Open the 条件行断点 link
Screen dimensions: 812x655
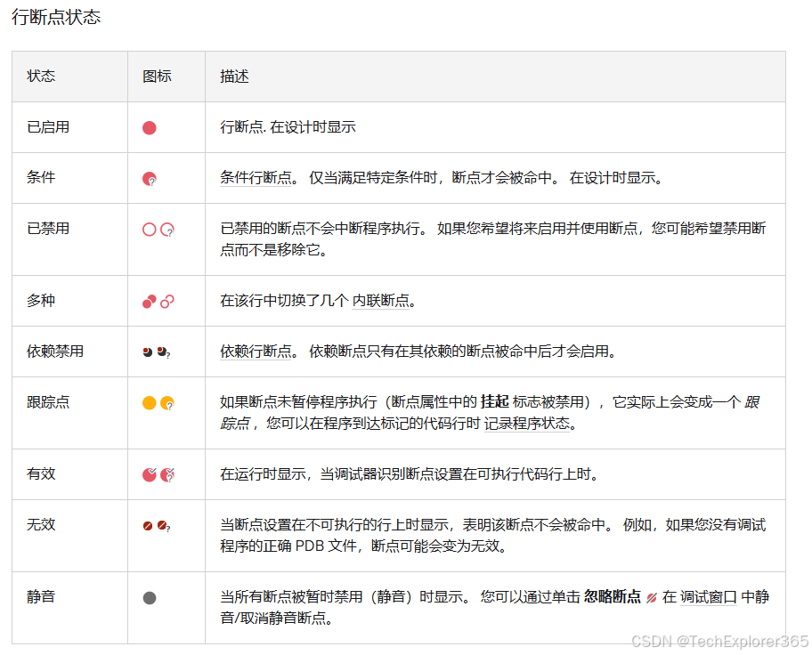[256, 178]
